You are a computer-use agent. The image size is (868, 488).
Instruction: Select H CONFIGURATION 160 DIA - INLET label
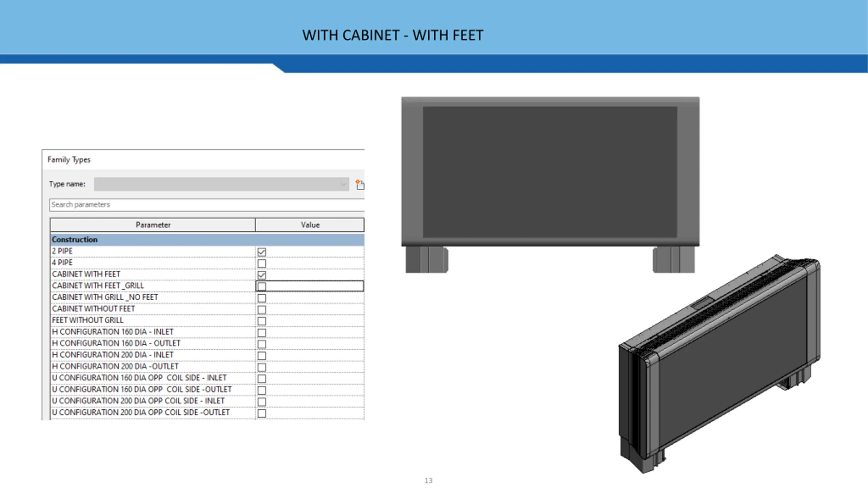[x=113, y=332]
